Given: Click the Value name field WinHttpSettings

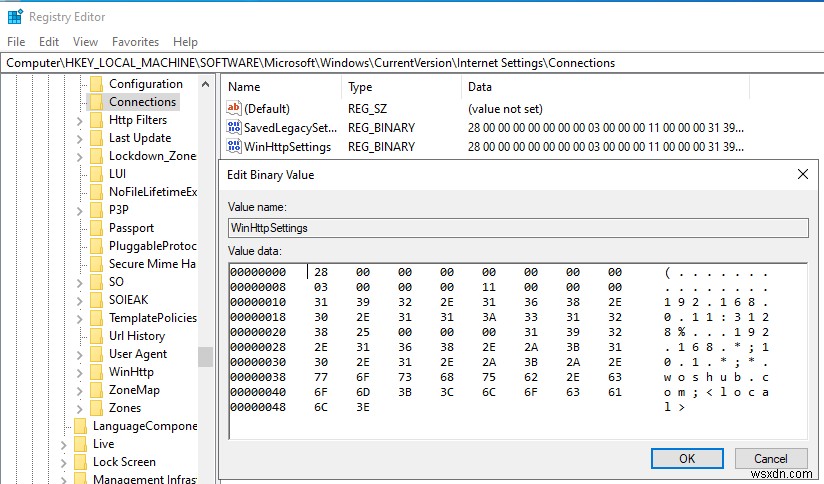Looking at the screenshot, I should click(x=518, y=228).
